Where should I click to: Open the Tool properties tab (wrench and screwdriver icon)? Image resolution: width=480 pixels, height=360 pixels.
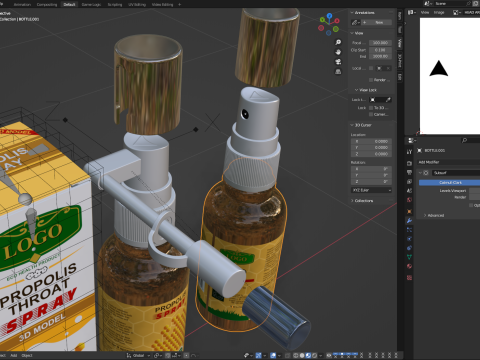coord(409,152)
